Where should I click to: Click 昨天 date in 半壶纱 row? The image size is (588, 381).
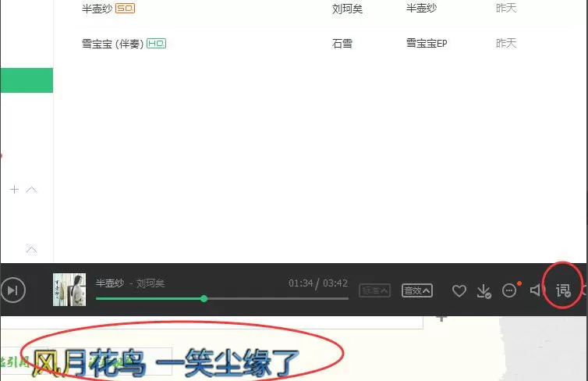[x=506, y=9]
